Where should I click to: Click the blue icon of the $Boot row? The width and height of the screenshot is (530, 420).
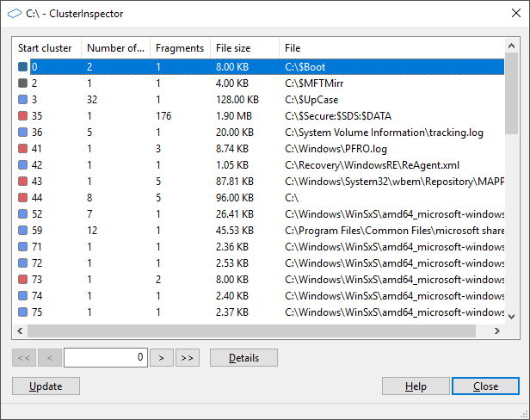coord(22,66)
